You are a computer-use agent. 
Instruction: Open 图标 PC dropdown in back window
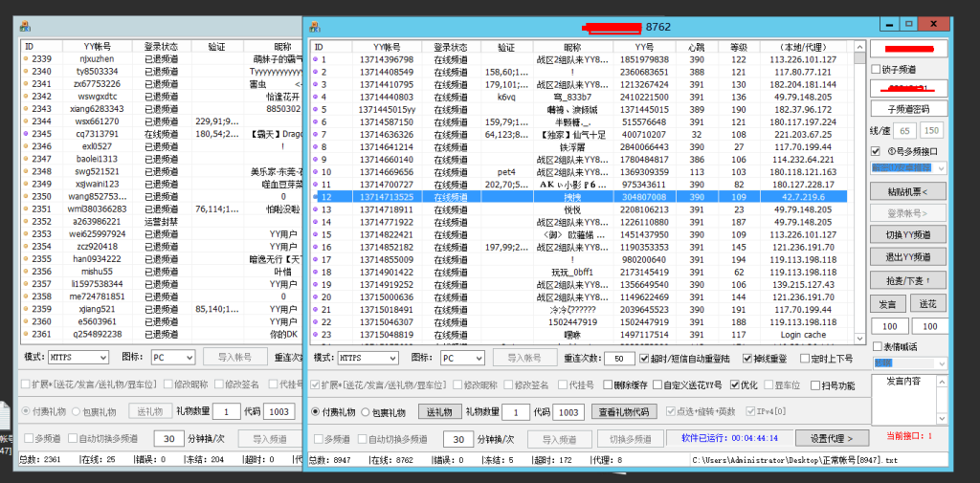[173, 358]
